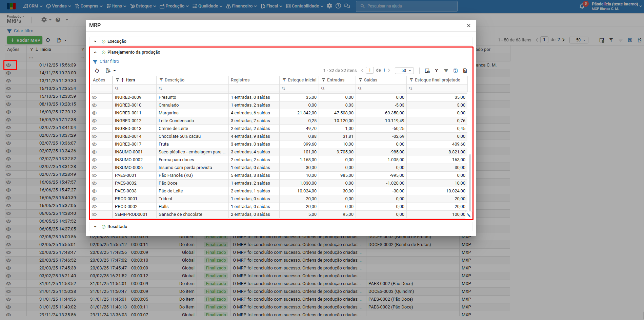View details of the INGRED-0011 Margarina row
Image resolution: width=644 pixels, height=320 pixels.
tap(94, 113)
